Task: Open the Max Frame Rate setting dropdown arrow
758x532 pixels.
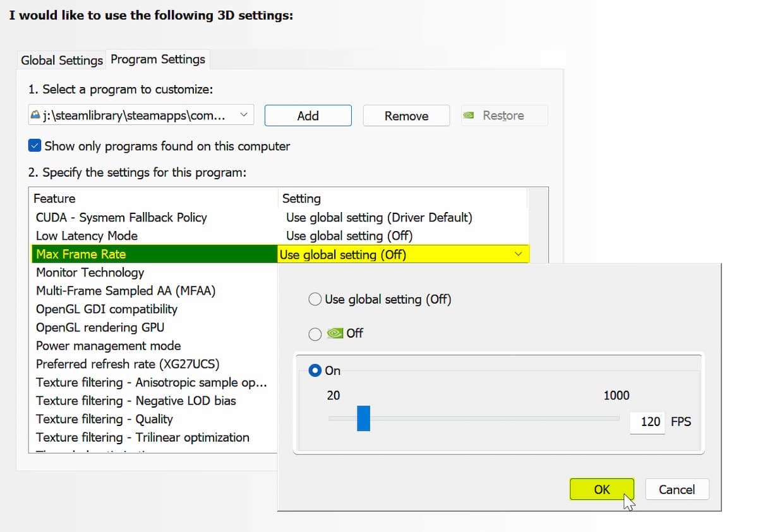Action: click(519, 254)
